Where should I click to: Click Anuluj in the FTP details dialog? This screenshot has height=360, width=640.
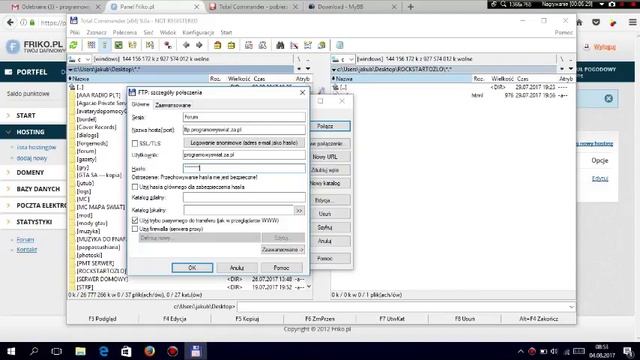pyautogui.click(x=237, y=268)
